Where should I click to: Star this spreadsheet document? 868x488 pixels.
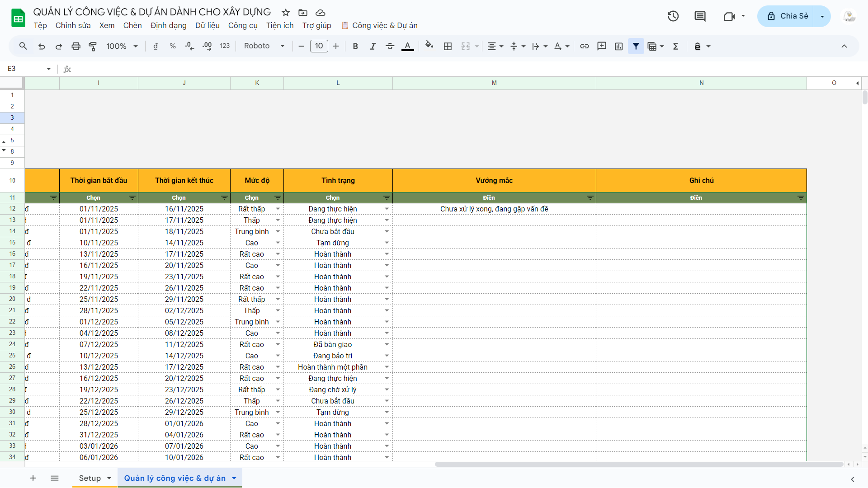coord(286,13)
